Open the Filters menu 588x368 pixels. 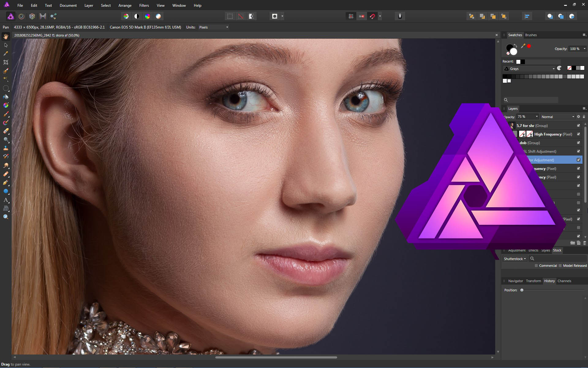[144, 6]
